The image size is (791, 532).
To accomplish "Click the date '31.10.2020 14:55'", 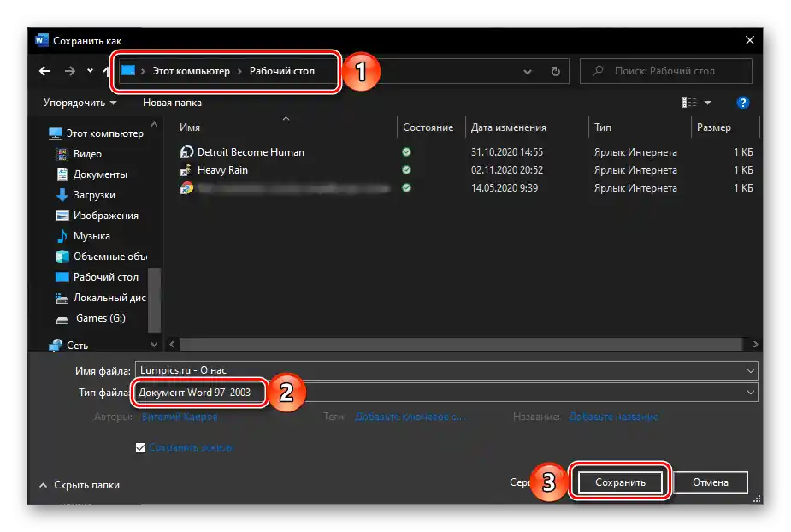I will coord(507,152).
